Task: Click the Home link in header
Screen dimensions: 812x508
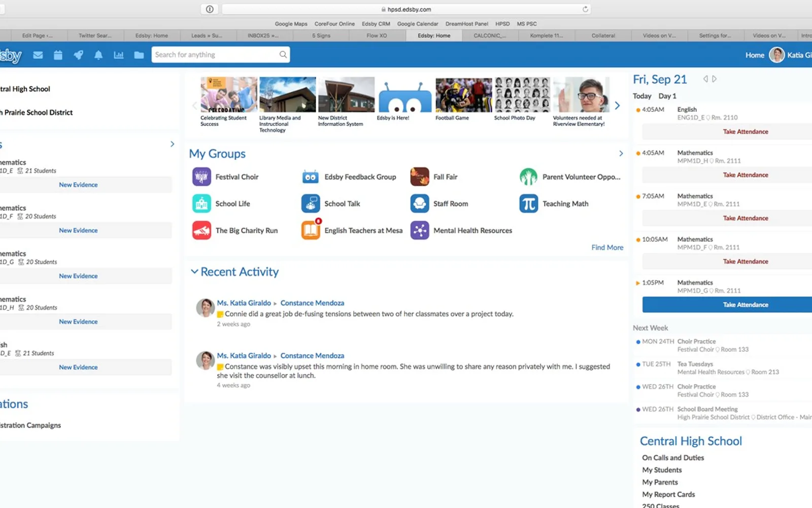Action: pyautogui.click(x=755, y=55)
